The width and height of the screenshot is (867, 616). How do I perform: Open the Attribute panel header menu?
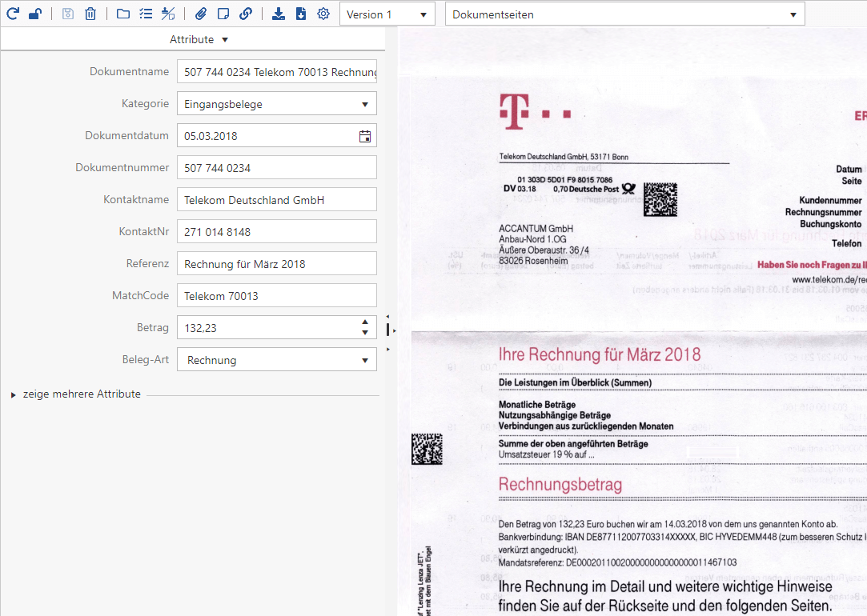pyautogui.click(x=199, y=39)
